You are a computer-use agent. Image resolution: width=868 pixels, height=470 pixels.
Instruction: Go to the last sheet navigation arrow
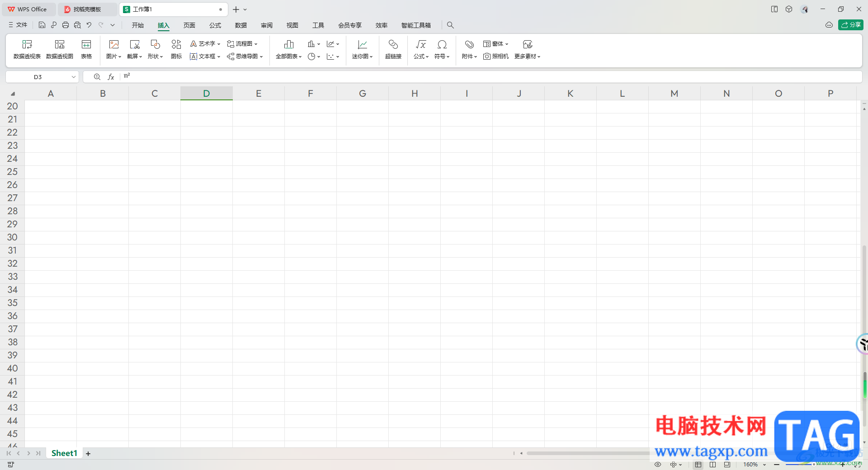coord(38,453)
